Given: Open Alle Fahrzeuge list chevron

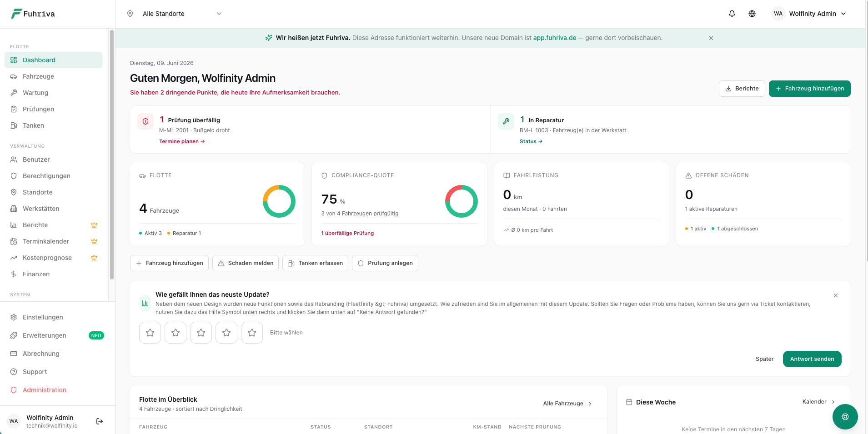Looking at the screenshot, I should point(590,404).
